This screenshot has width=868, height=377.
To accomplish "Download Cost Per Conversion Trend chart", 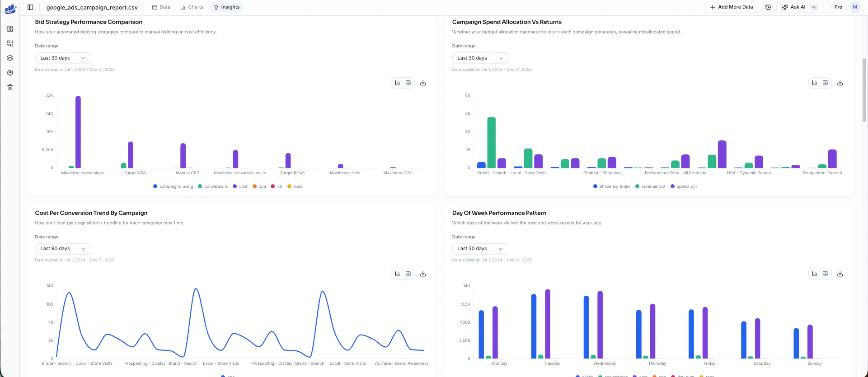I will 423,274.
